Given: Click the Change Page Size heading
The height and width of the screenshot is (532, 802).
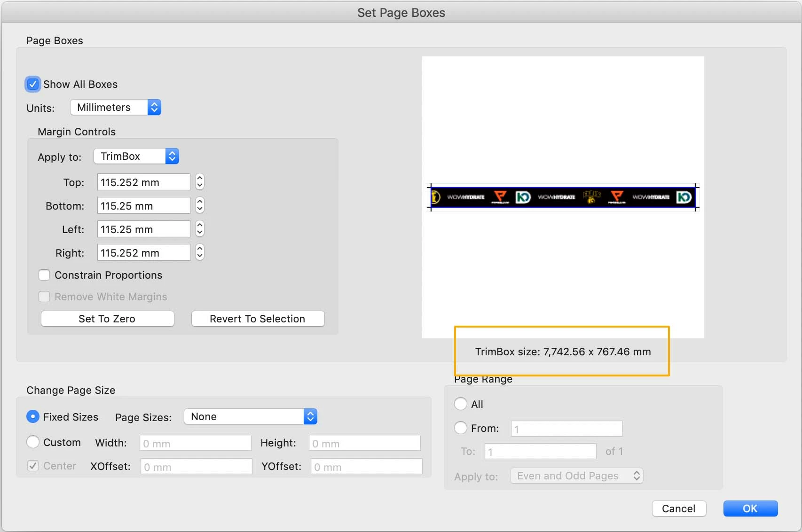Looking at the screenshot, I should 71,390.
